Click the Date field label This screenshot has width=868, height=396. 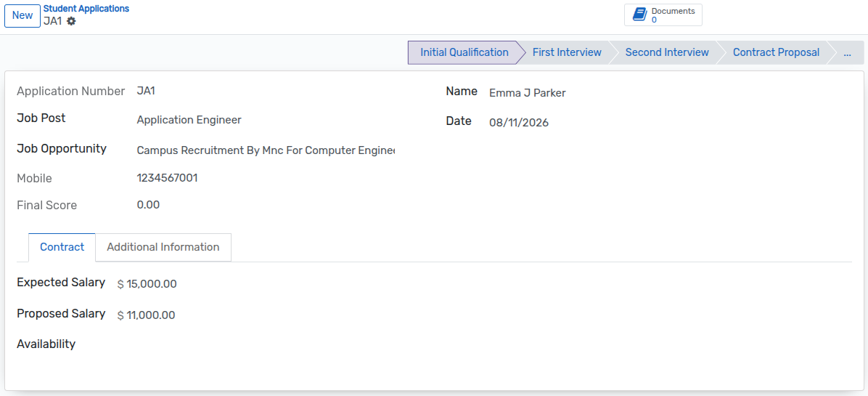coord(459,121)
